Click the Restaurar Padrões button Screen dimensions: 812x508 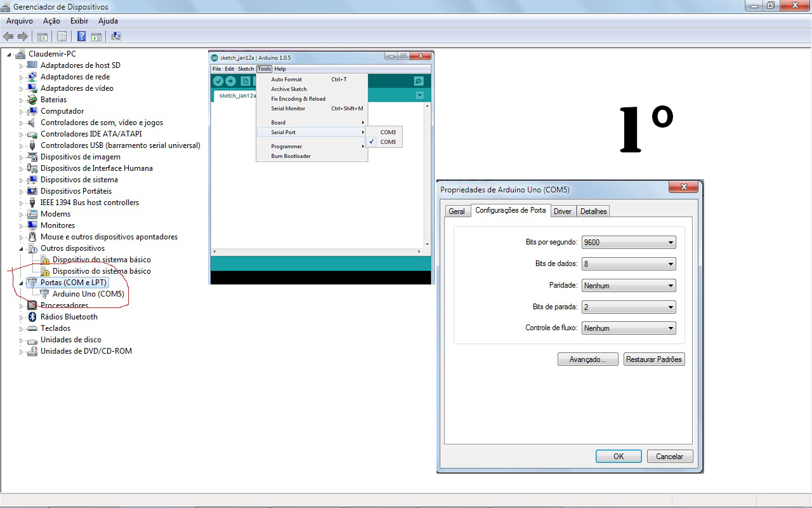654,359
